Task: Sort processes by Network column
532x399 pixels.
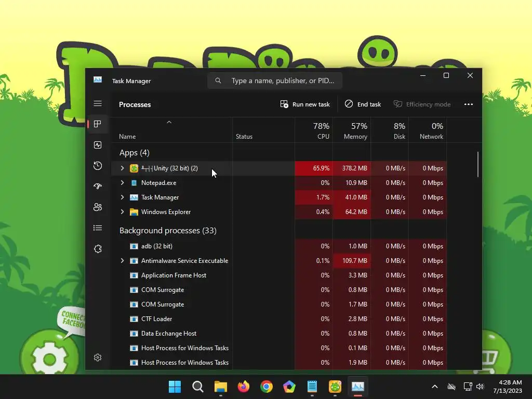Action: point(428,130)
